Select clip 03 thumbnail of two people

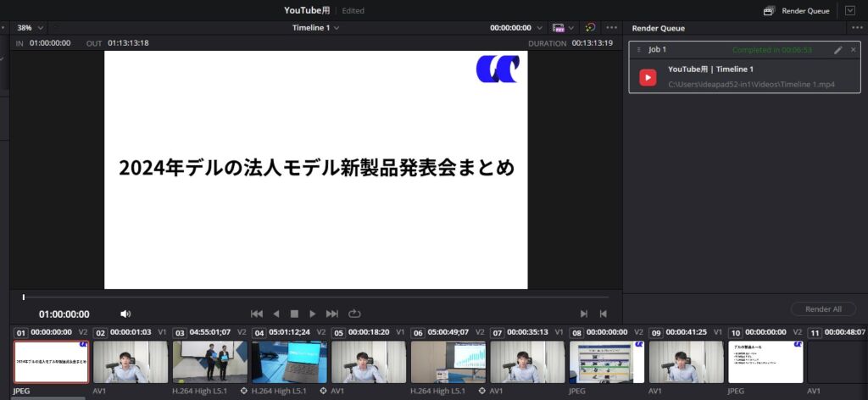tap(210, 362)
